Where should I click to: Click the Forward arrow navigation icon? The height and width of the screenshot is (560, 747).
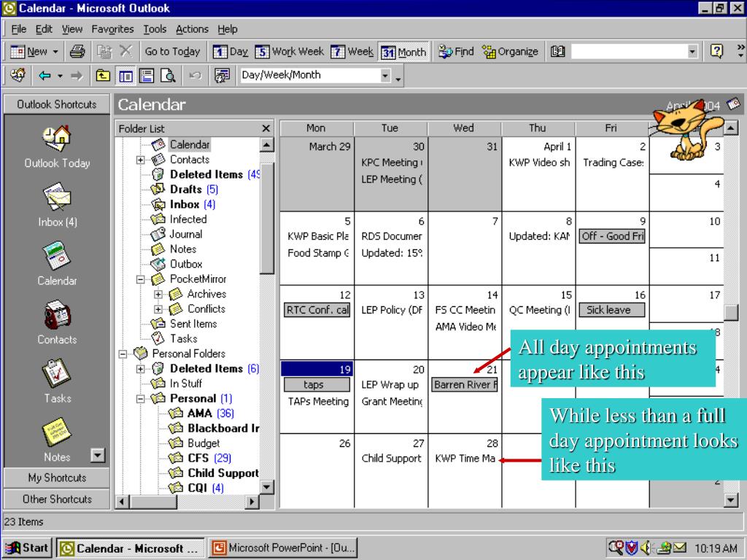[x=76, y=75]
